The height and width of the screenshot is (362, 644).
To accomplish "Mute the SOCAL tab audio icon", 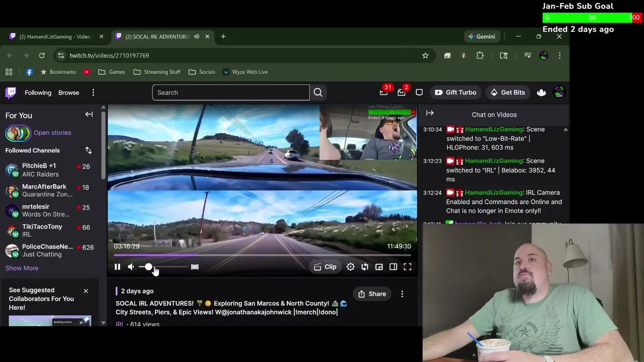I will coord(197,37).
